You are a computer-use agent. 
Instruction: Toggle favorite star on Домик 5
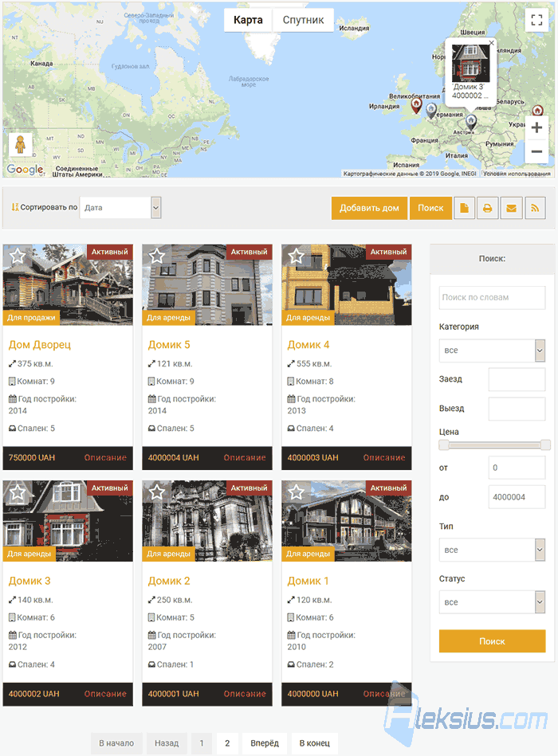click(157, 256)
